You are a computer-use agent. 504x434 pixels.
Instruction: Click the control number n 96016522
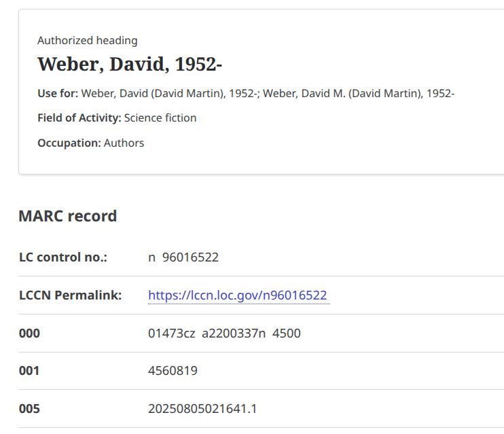click(183, 257)
